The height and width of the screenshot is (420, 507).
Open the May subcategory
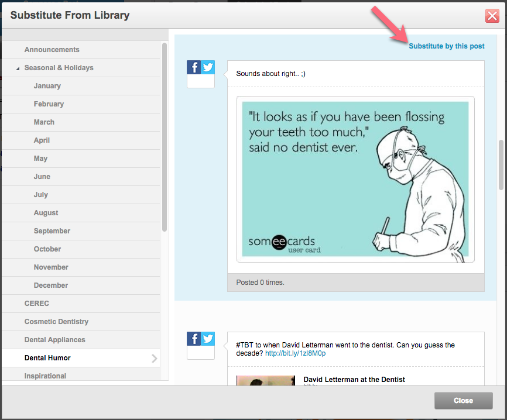pos(81,159)
